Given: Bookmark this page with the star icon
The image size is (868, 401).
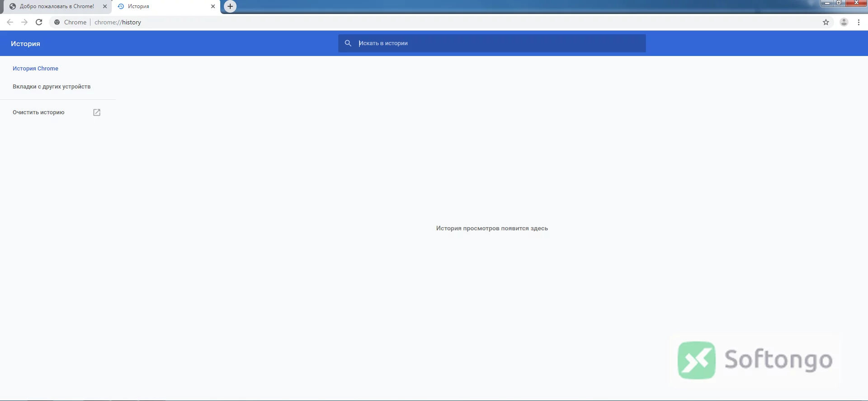Looking at the screenshot, I should (x=826, y=22).
